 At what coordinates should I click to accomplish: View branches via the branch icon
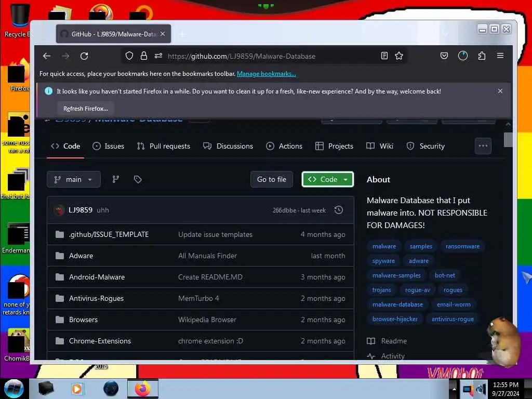point(116,179)
